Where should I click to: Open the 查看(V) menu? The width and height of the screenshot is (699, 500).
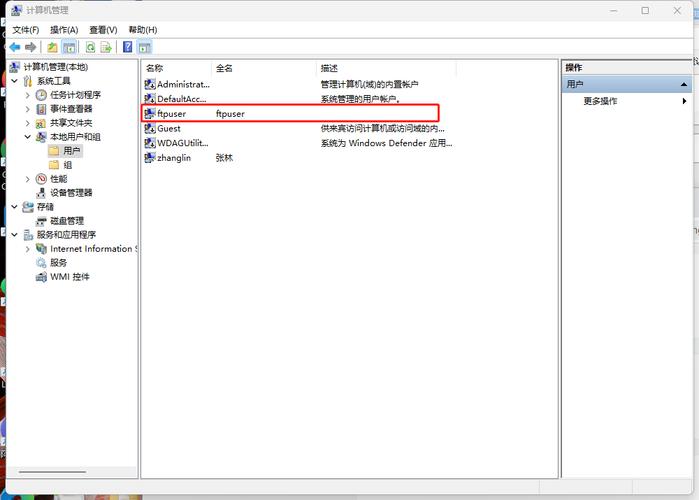103,30
